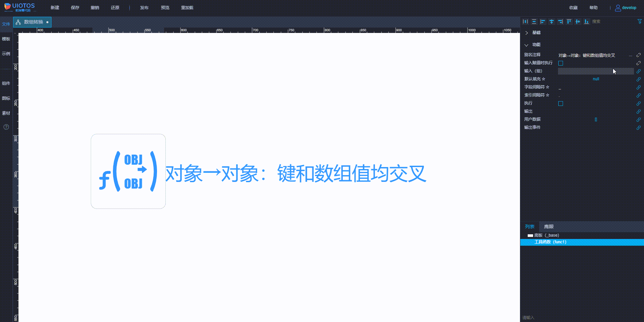The height and width of the screenshot is (322, 644).
Task: Enable the 输入赋值时执行 checkbox
Action: (561, 63)
